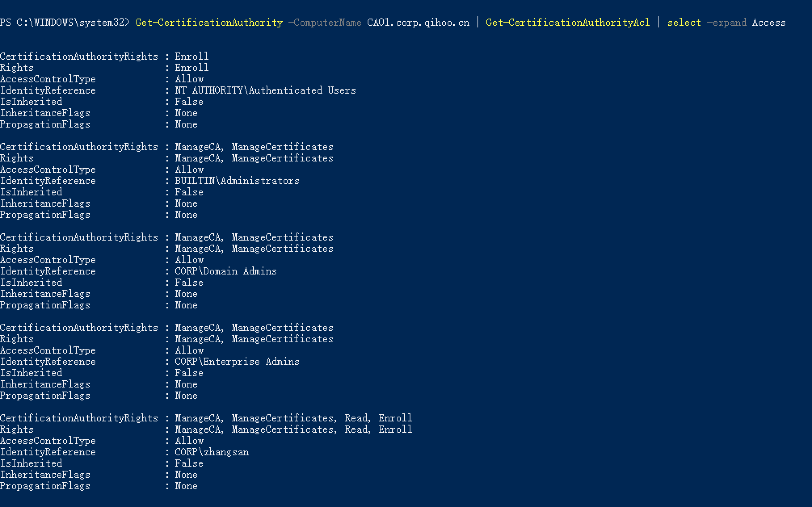Click the CA01.corp.qihoo.cn hostname
Viewport: 812px width, 507px height.
click(x=418, y=23)
